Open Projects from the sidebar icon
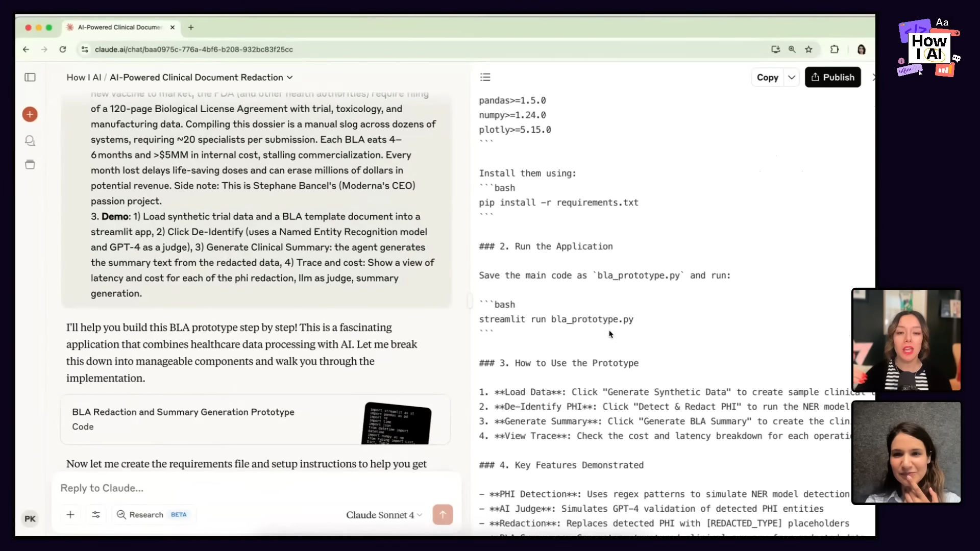The height and width of the screenshot is (551, 980). click(30, 164)
